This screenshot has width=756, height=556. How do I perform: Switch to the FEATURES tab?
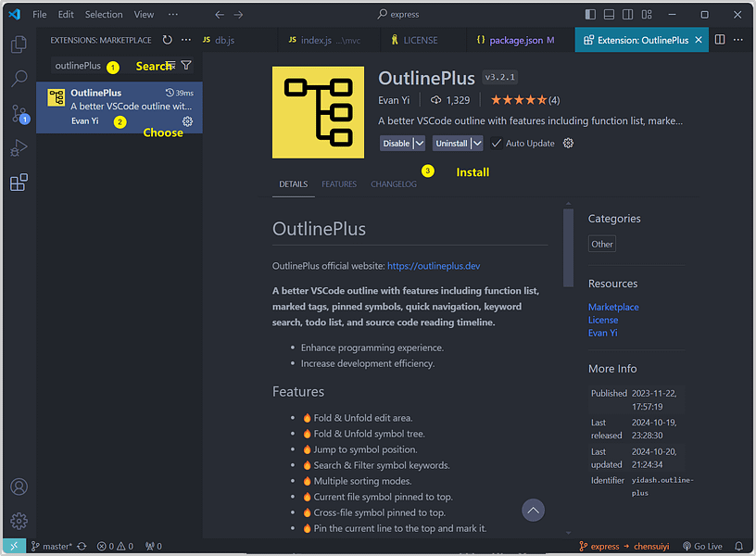click(339, 183)
